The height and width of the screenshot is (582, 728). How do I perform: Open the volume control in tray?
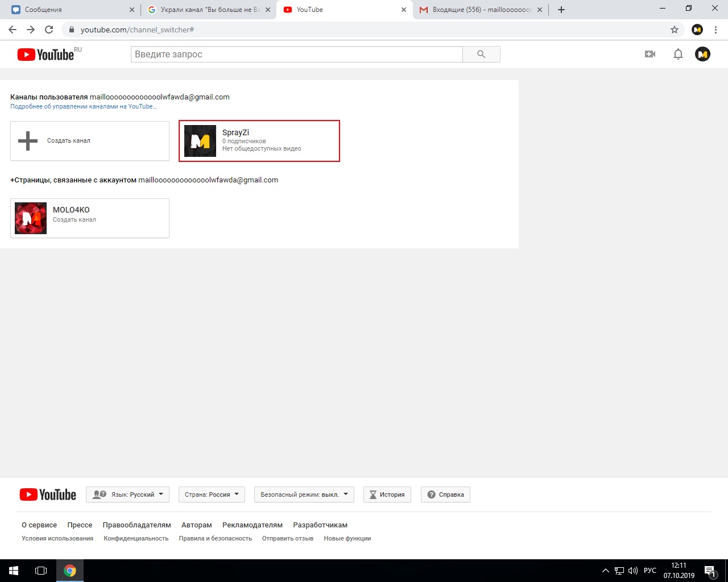tap(633, 571)
